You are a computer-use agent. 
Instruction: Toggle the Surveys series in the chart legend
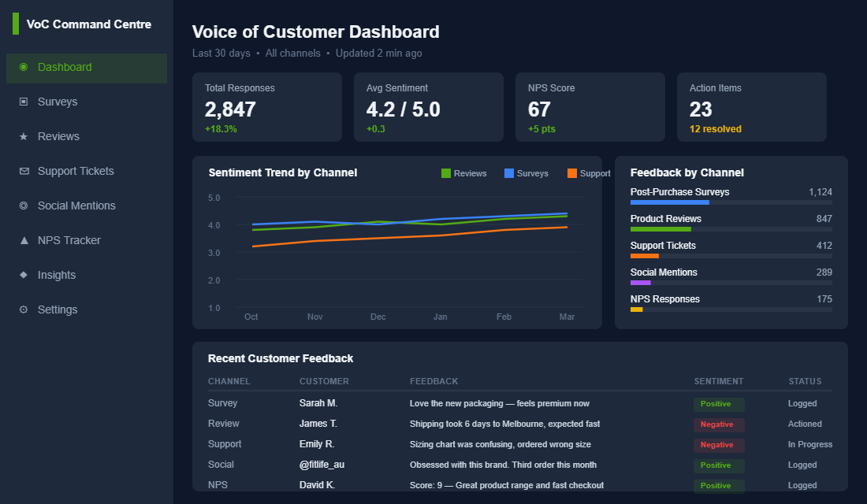pyautogui.click(x=526, y=173)
